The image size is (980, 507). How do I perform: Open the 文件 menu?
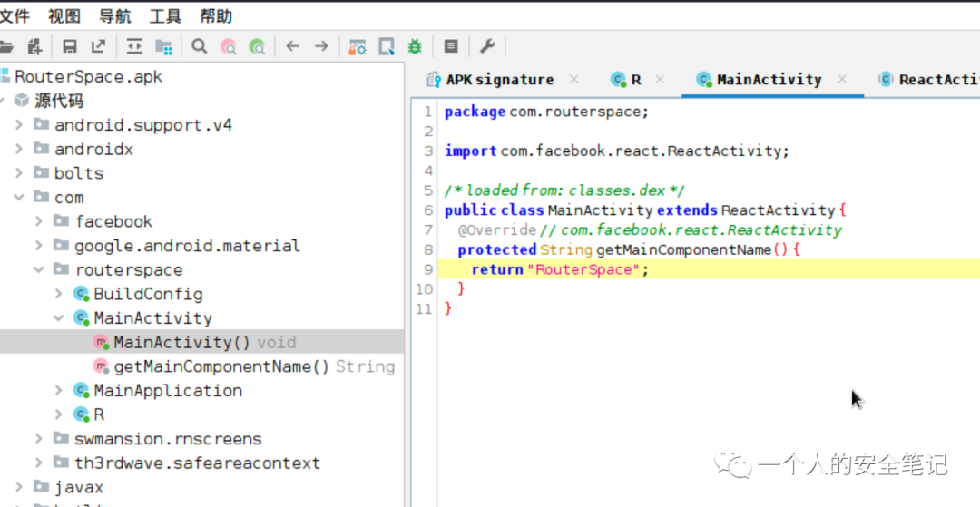click(14, 16)
